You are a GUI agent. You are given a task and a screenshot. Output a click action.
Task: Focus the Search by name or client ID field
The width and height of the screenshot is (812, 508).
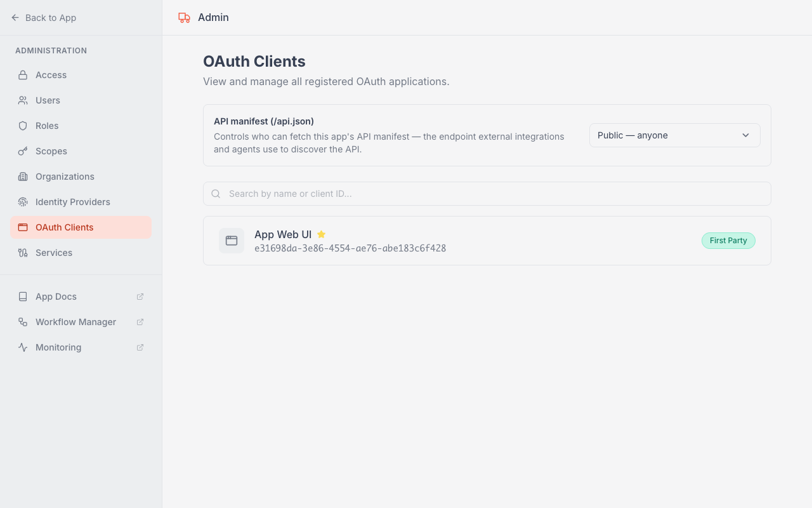click(487, 194)
